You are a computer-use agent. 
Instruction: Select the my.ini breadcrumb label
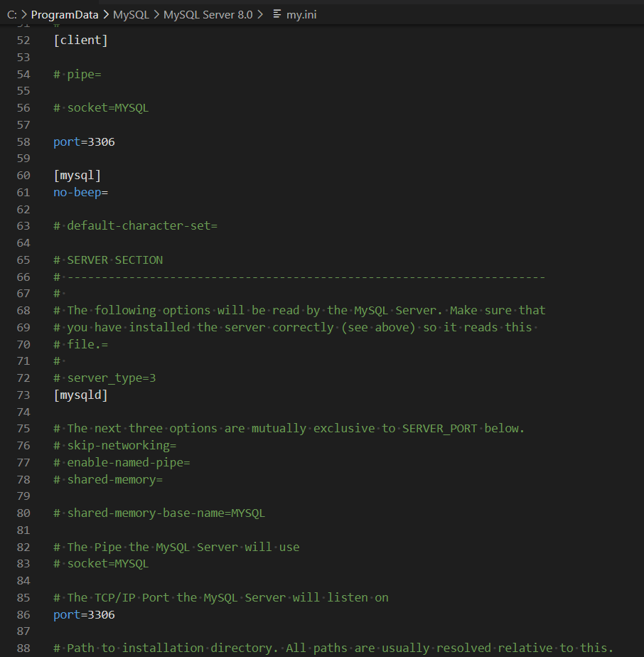(x=301, y=14)
